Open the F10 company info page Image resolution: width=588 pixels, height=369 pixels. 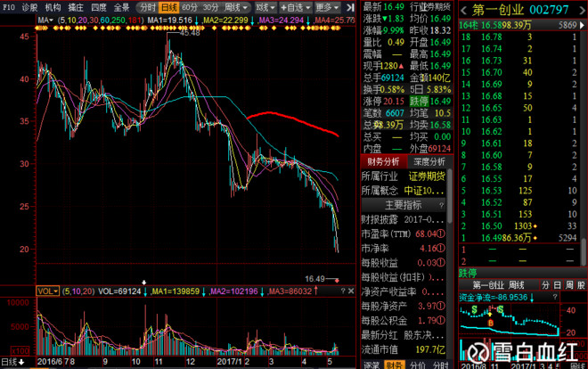tap(9, 7)
